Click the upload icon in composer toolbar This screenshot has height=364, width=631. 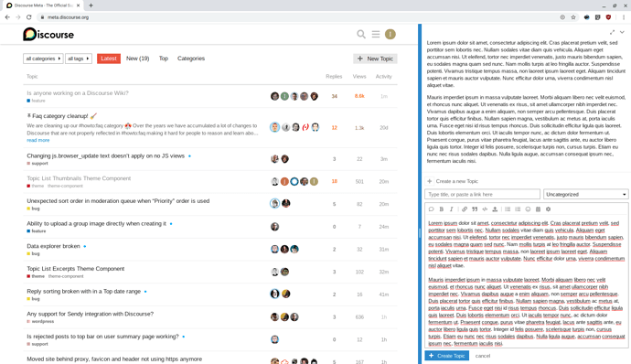pyautogui.click(x=495, y=209)
